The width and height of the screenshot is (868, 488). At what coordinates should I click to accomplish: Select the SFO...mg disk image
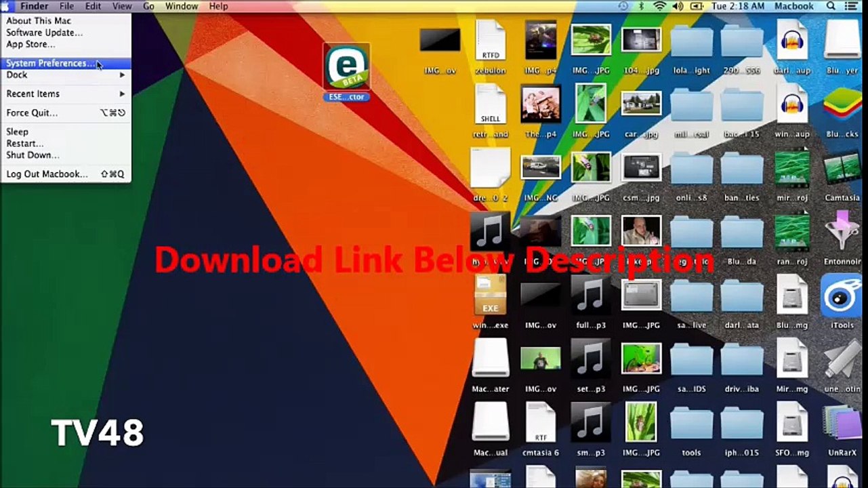pyautogui.click(x=791, y=423)
